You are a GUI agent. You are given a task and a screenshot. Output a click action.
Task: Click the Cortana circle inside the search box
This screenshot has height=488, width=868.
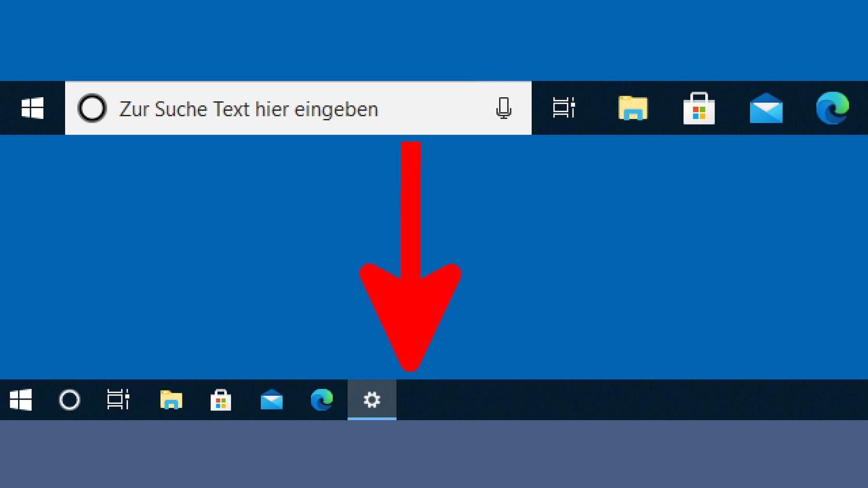[92, 108]
